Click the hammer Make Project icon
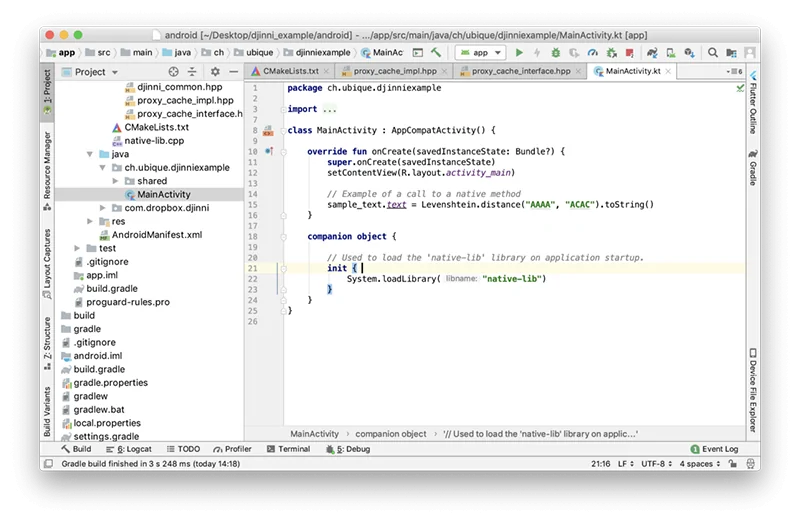Image resolution: width=800 pixels, height=523 pixels. (437, 52)
